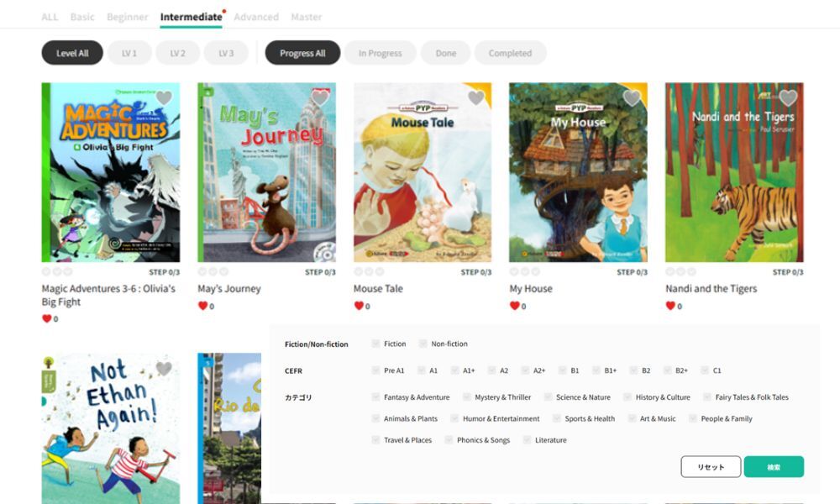
Task: Open the Nandi and the Tigers cover
Action: coord(734,181)
